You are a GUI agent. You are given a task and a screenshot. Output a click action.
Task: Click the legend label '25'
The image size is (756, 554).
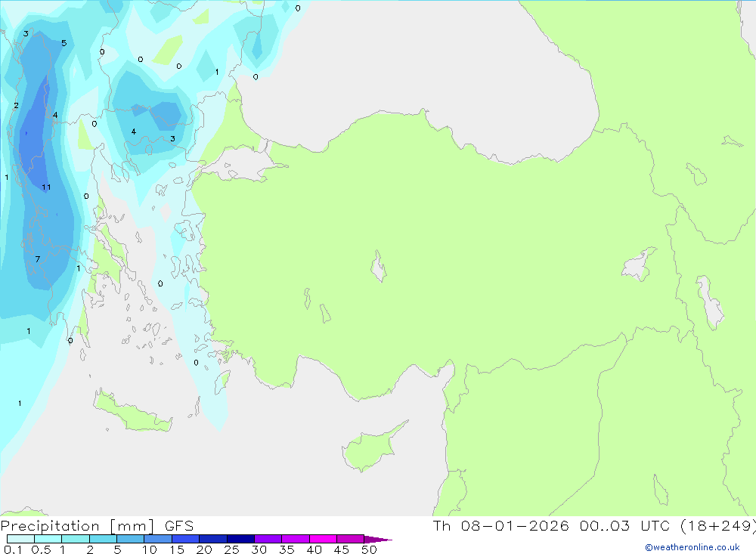coord(232,549)
